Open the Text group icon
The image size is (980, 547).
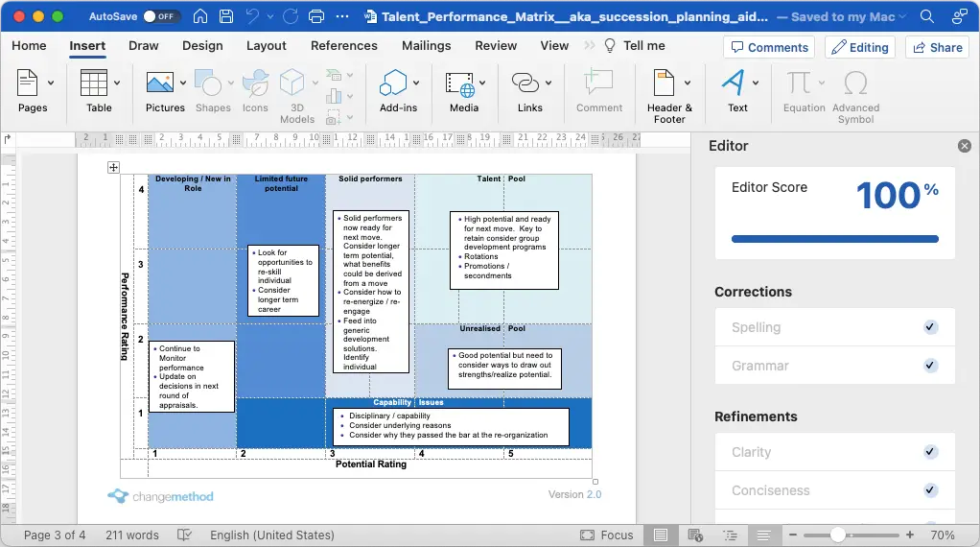[734, 83]
